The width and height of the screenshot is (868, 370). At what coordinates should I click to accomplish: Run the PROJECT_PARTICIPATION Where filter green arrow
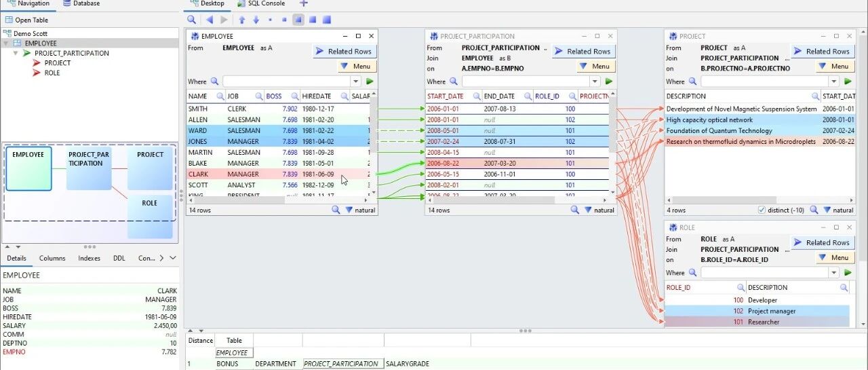point(608,81)
